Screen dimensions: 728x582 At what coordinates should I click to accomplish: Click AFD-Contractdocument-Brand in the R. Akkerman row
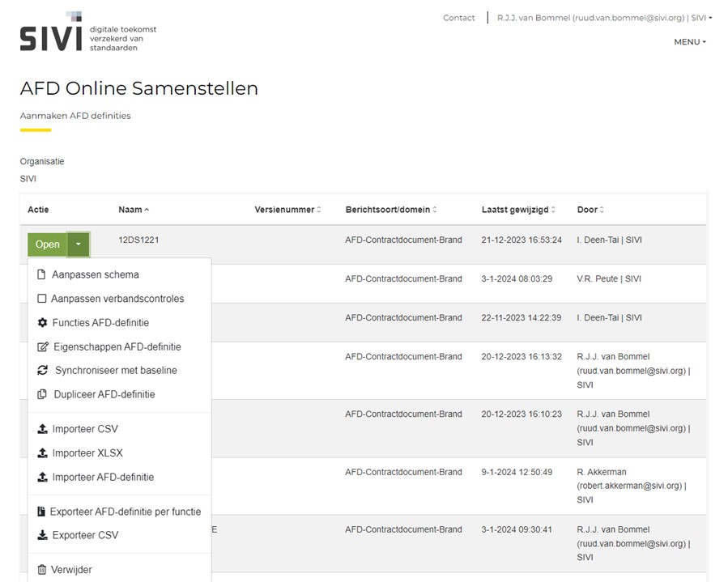tap(403, 472)
